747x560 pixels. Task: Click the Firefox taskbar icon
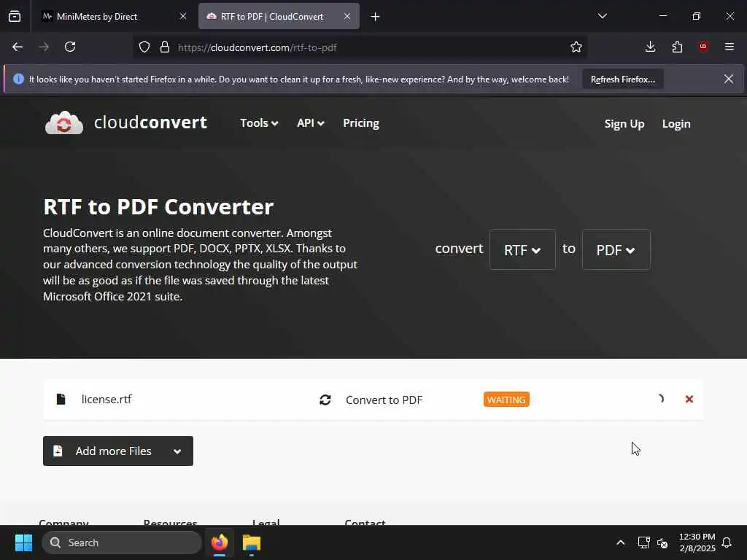pos(219,542)
